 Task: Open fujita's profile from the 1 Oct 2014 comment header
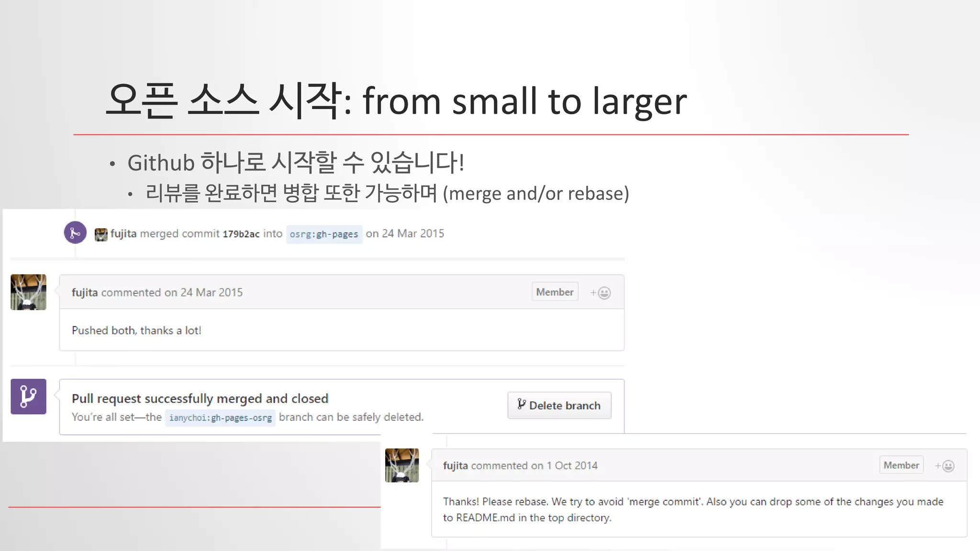coord(456,465)
